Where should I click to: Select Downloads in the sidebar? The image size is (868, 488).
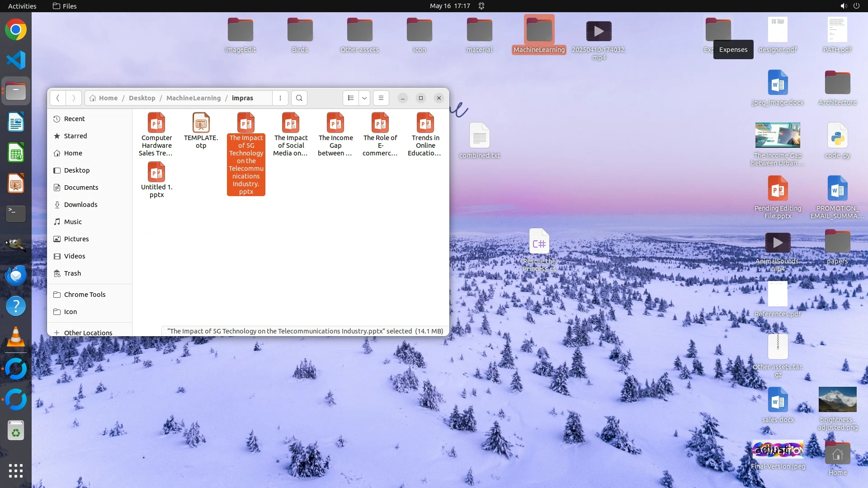(80, 205)
